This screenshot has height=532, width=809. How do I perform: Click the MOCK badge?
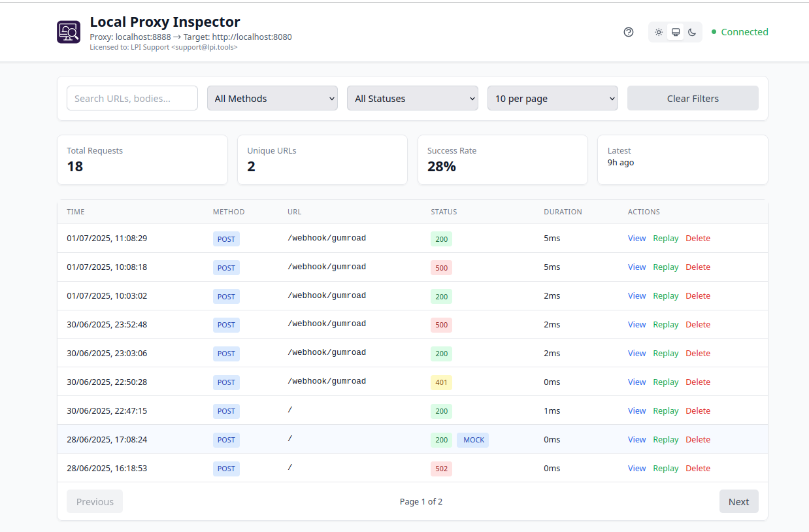(x=473, y=440)
